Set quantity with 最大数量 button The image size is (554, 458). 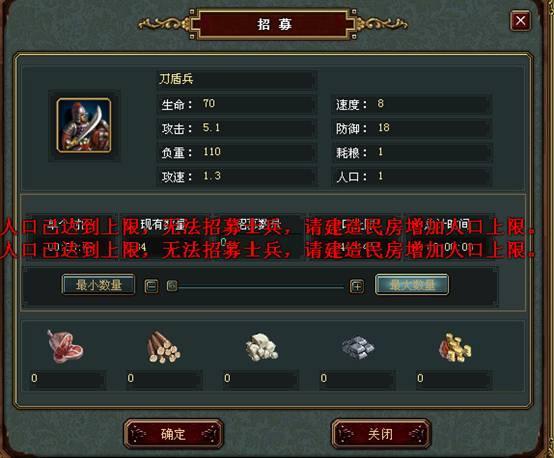pos(412,284)
